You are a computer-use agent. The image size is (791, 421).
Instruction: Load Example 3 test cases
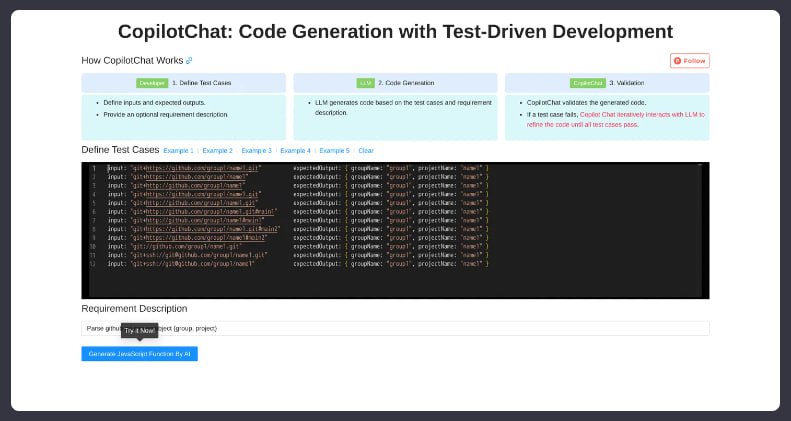pos(256,151)
